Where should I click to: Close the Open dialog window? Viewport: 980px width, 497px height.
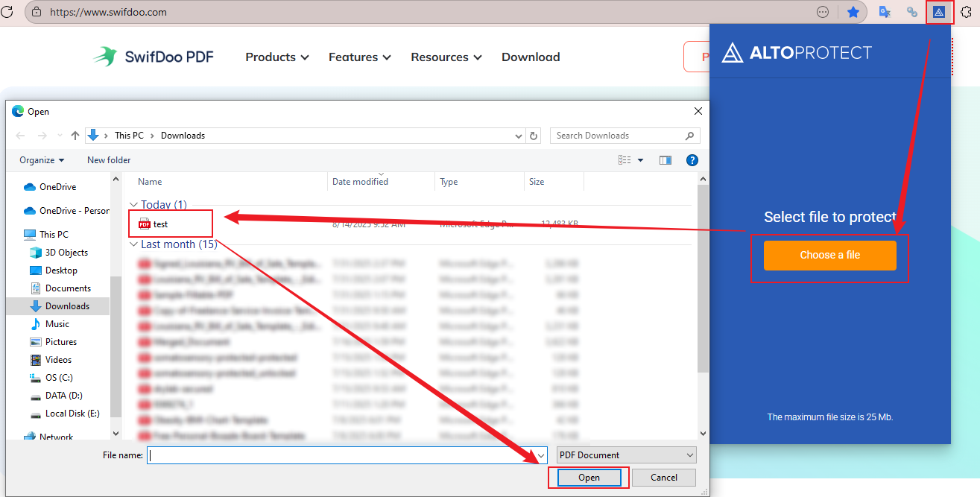(x=698, y=111)
